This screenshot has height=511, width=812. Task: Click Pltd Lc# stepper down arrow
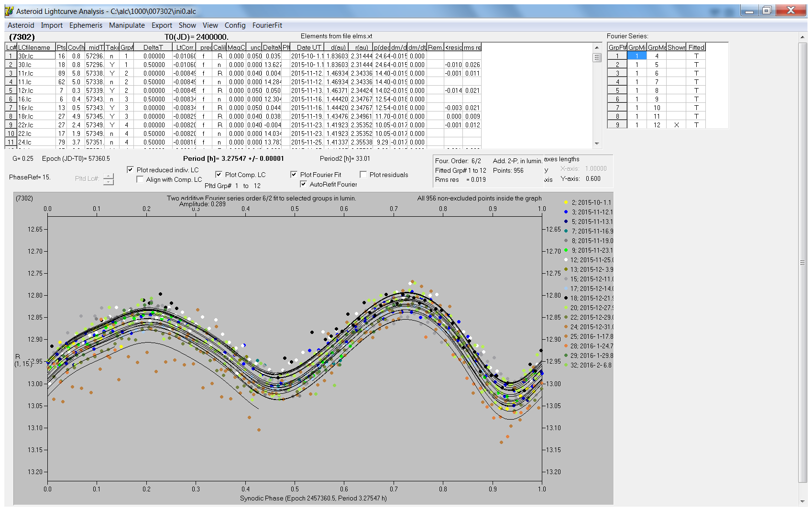click(x=109, y=182)
